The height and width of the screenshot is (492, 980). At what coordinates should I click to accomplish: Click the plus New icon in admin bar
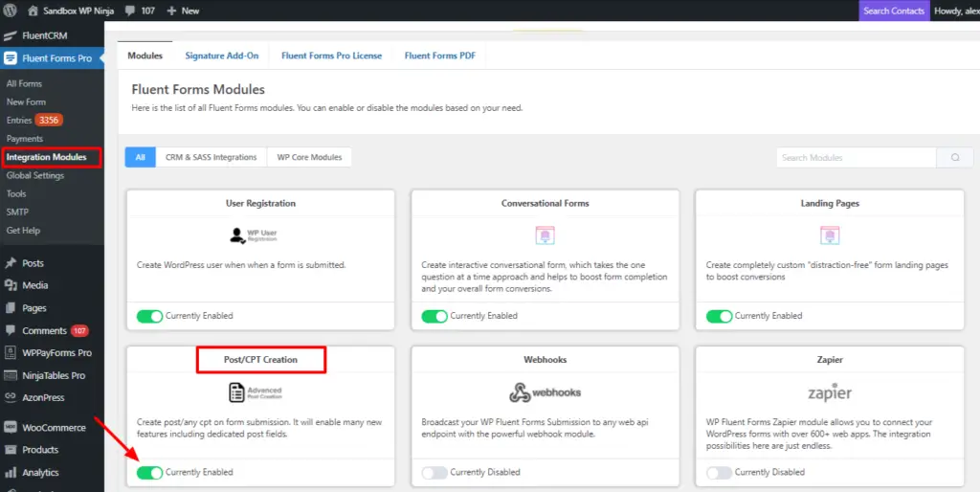172,11
